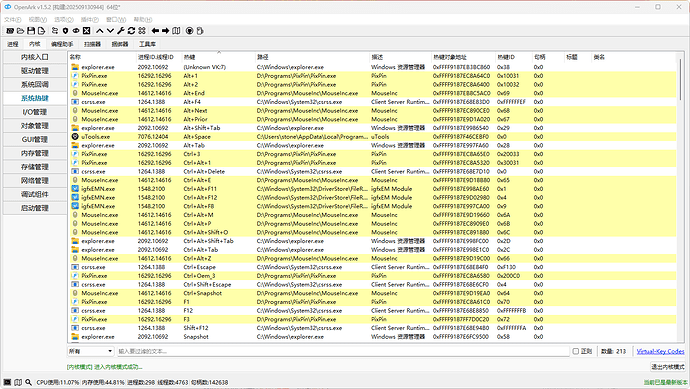Click the right arrow forward toolbar icon

coord(165,31)
